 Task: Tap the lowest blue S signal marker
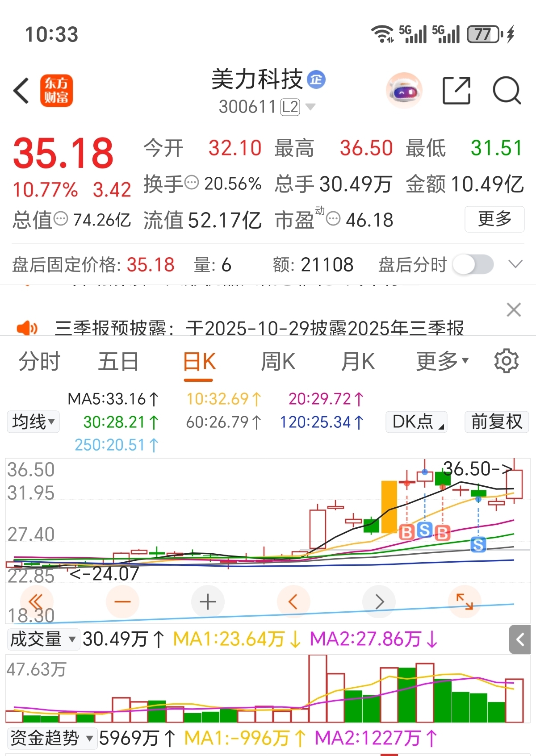(478, 544)
